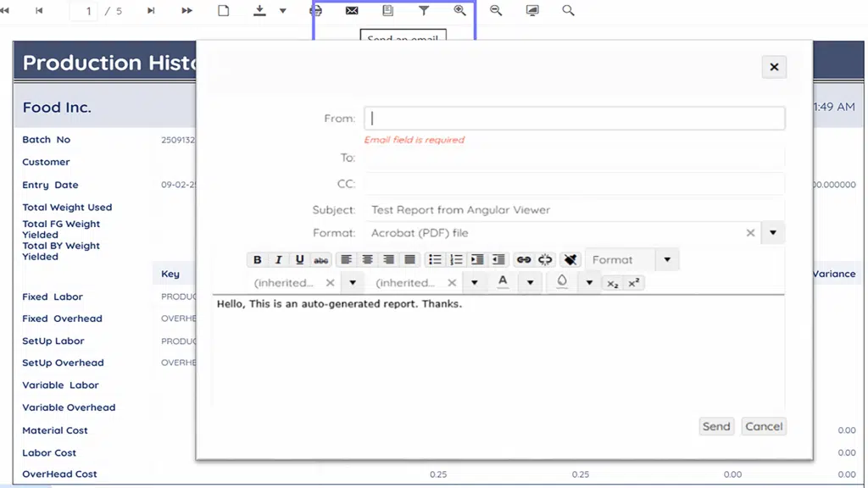
Task: Apply the background color droplet button
Action: pyautogui.click(x=562, y=282)
